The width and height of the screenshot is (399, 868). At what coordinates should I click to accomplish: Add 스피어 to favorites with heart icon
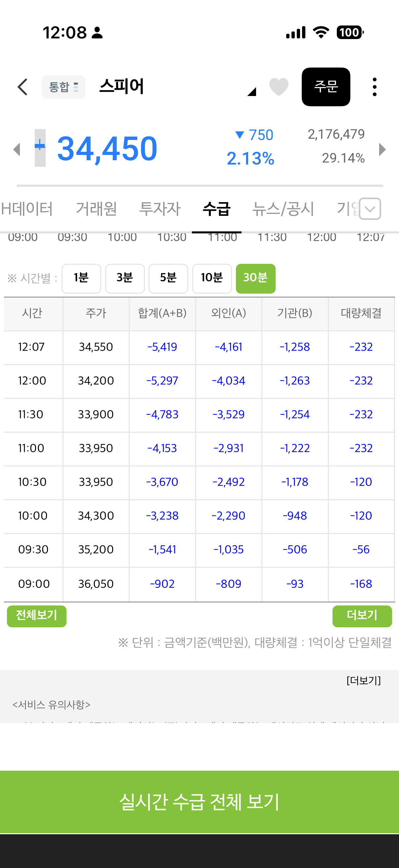pos(279,87)
